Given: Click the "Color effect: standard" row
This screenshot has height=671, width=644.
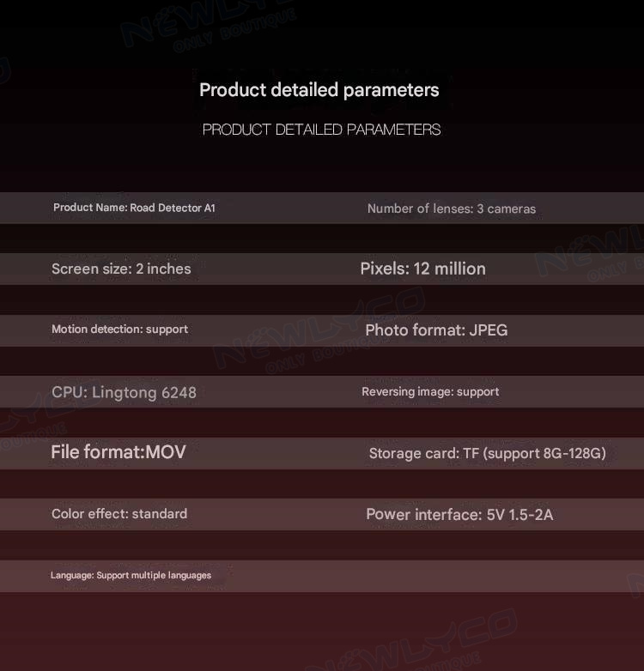Looking at the screenshot, I should coord(119,514).
